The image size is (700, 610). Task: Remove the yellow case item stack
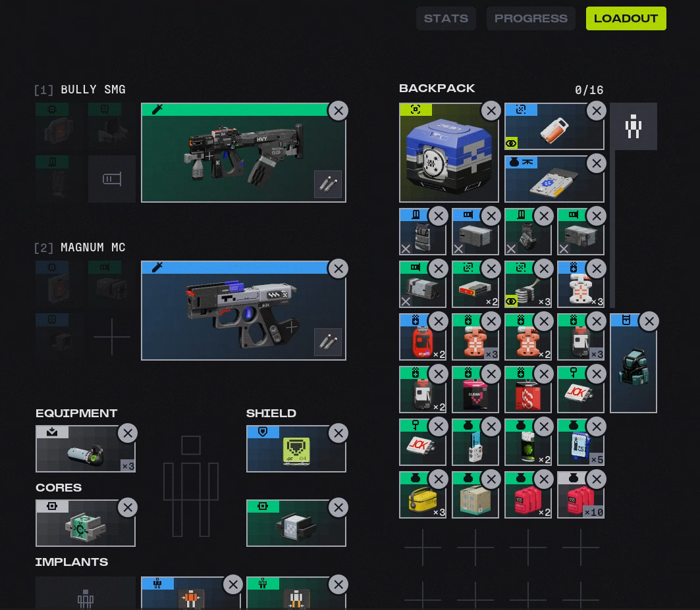pos(439,479)
